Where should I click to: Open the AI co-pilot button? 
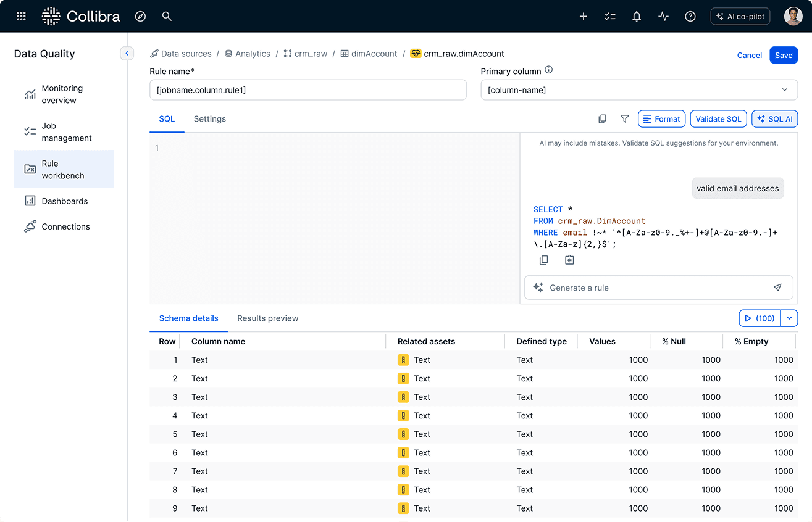[740, 17]
